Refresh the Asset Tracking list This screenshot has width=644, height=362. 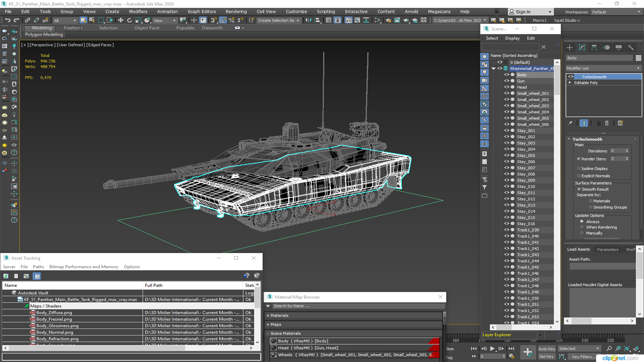6,276
